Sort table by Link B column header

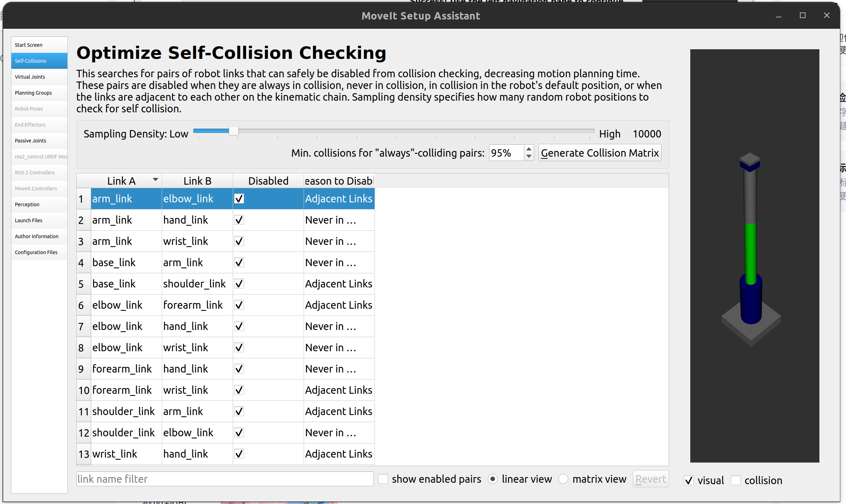click(197, 181)
